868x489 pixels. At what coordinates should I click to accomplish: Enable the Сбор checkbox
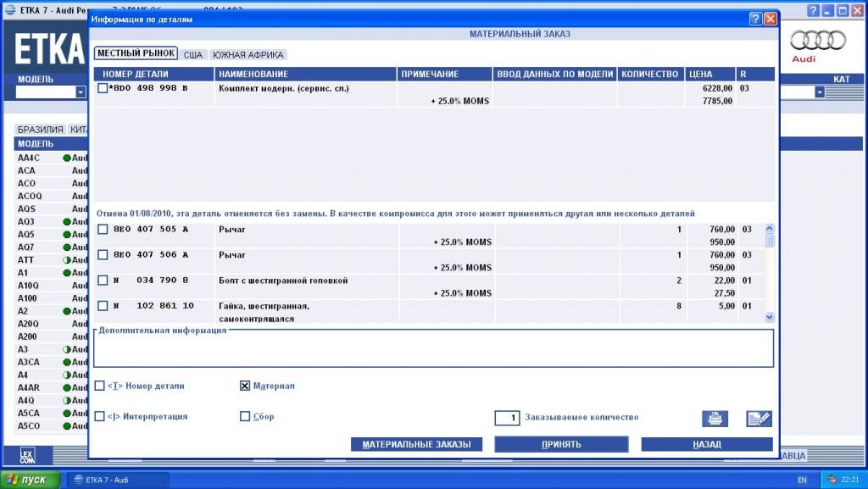coord(245,416)
